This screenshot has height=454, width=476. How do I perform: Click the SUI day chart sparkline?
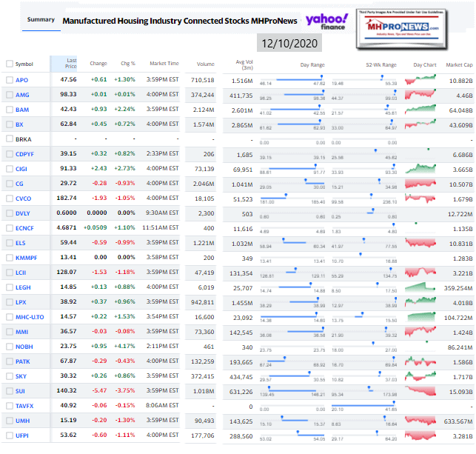click(x=420, y=391)
